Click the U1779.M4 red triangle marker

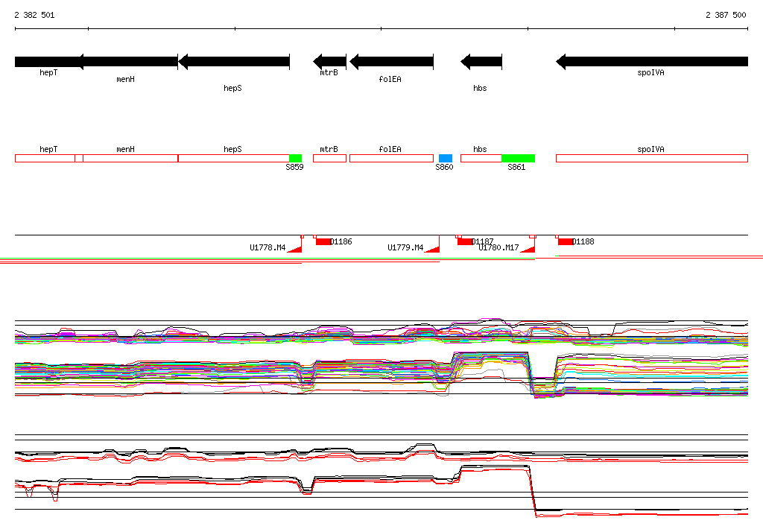coord(434,249)
